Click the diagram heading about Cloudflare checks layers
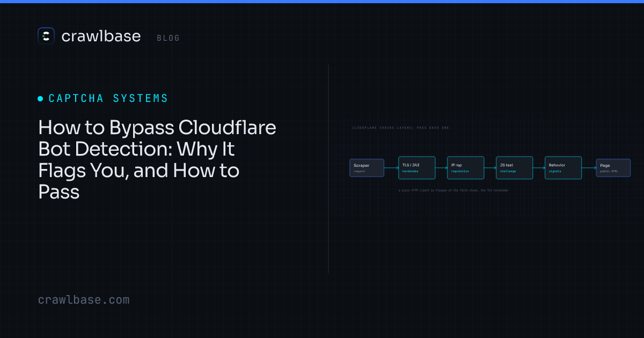 point(400,128)
